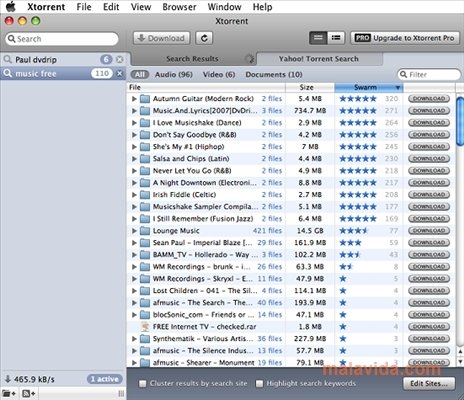Click the FREE Internet TV rar file icon
The image size is (464, 400).
145,327
